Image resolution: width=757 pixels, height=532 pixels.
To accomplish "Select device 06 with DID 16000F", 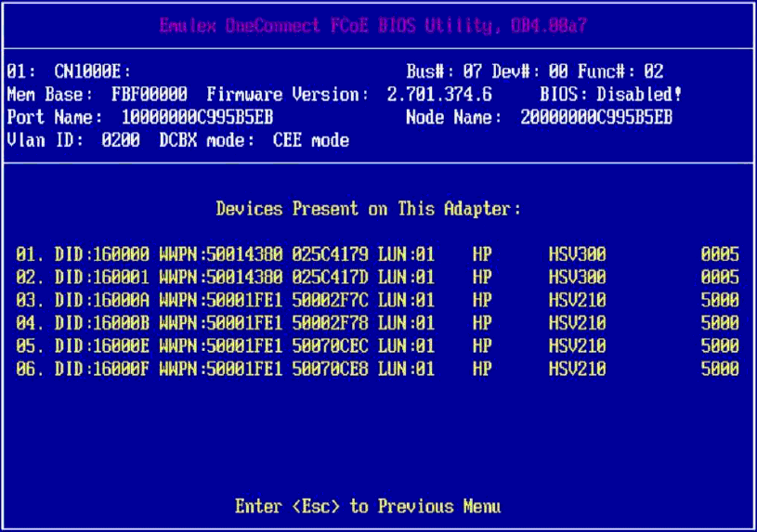I will coord(377,370).
